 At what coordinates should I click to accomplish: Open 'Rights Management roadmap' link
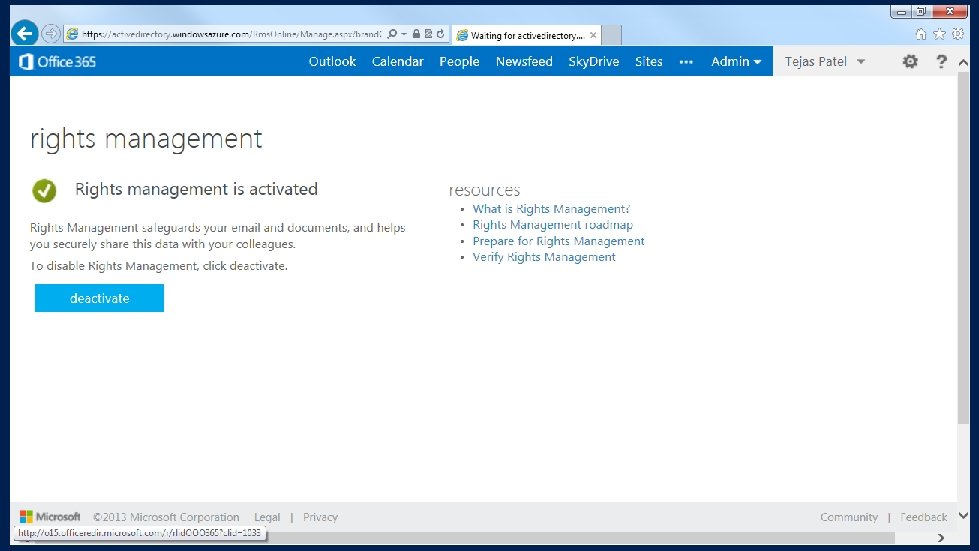553,225
